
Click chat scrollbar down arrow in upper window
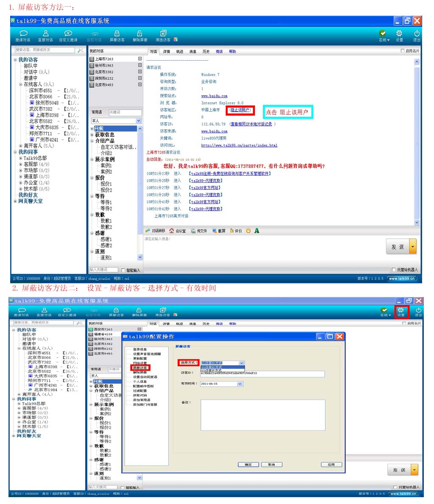[x=417, y=222]
